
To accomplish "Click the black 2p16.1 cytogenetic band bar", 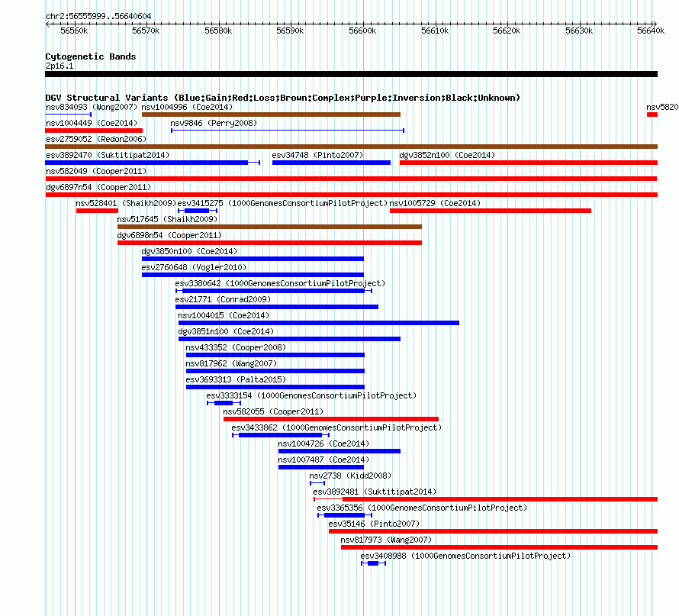I will tap(351, 74).
